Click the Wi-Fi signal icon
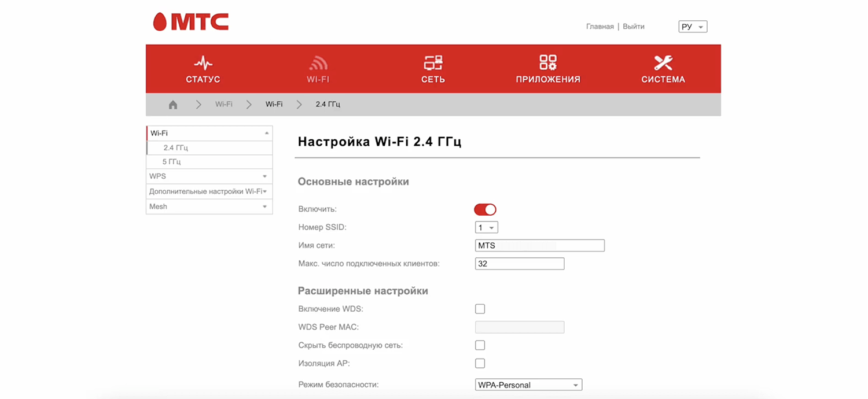The width and height of the screenshot is (868, 399). 318,62
